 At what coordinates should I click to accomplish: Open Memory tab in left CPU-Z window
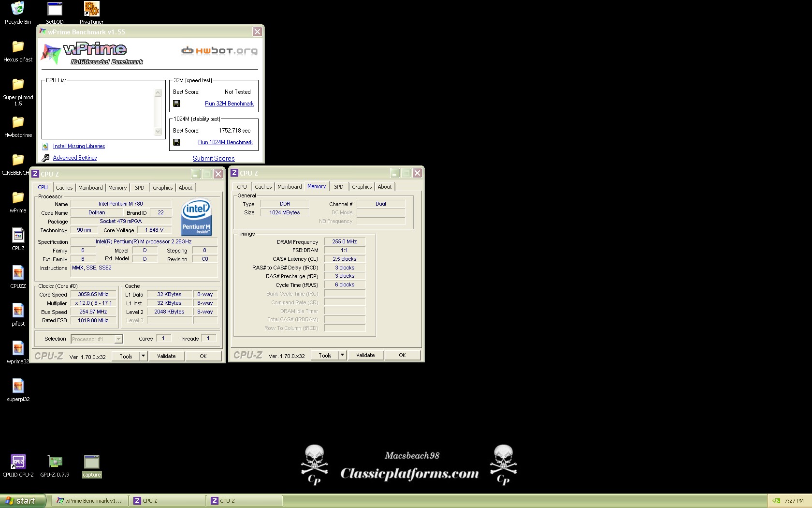(x=117, y=188)
